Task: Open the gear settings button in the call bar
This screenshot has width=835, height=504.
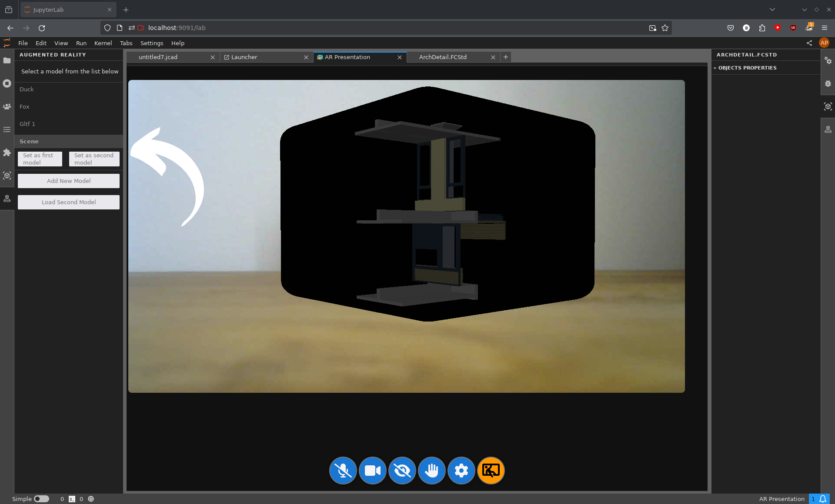Action: point(461,471)
